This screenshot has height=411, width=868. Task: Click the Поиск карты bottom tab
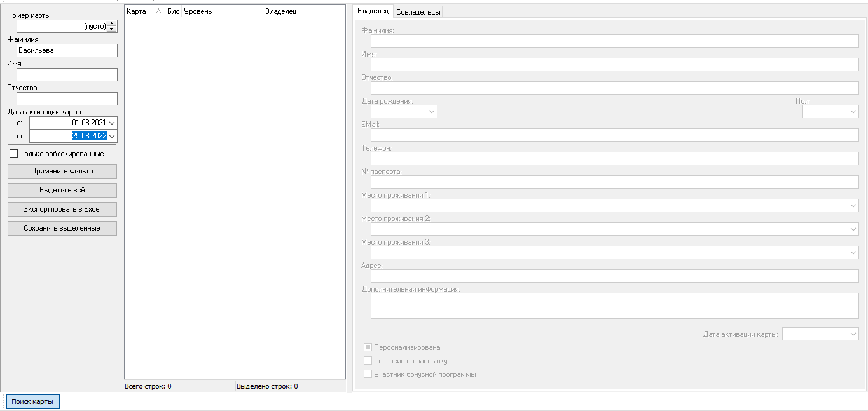[32, 401]
